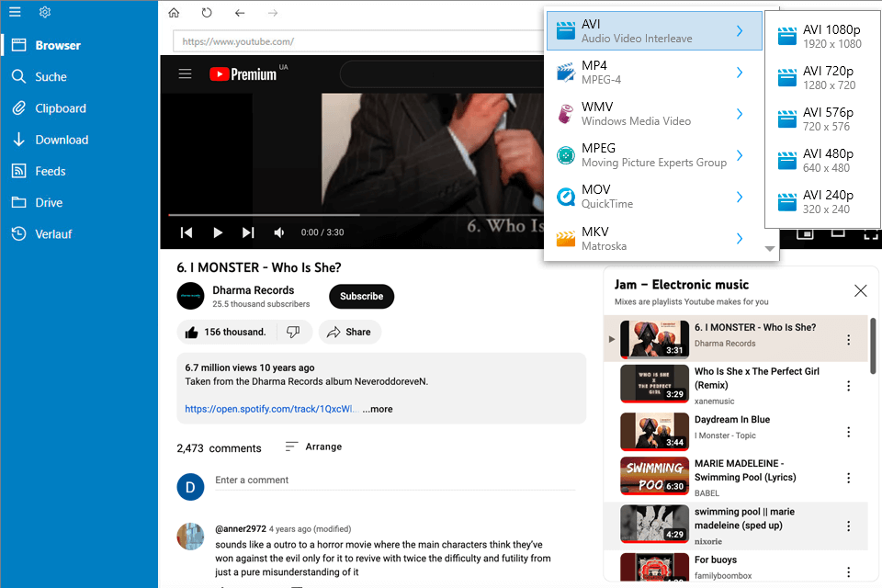Viewport: 882px width, 588px height.
Task: Open the Suche sidebar item
Action: 79,76
